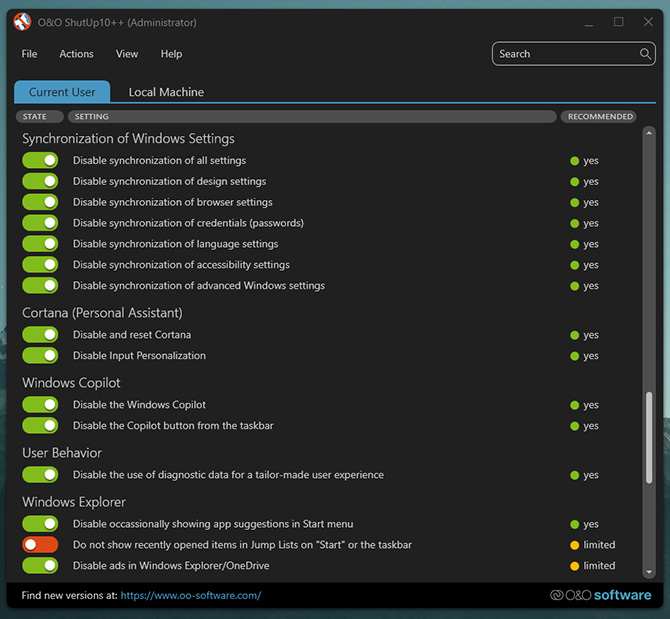
Task: Toggle Disable the Copilot button from the taskbar
Action: coord(40,426)
